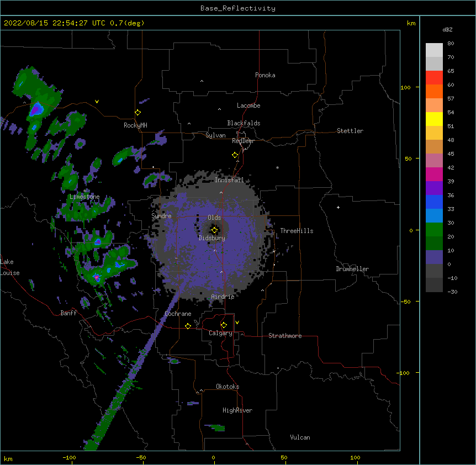Image resolution: width=476 pixels, height=465 pixels.
Task: Click the Olds city label
Action: pyautogui.click(x=214, y=218)
